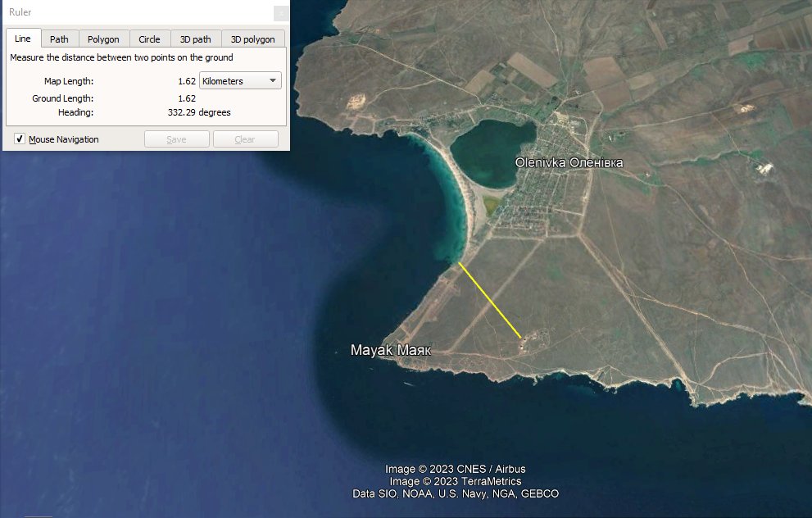This screenshot has width=812, height=518.
Task: Select the Polygon measurement tab
Action: 103,39
